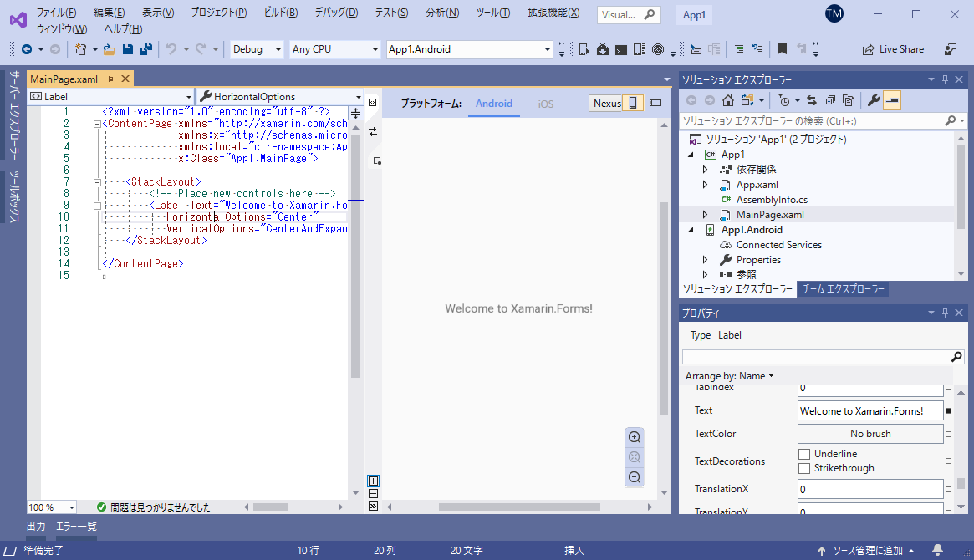Save the current file with floppy icon
The width and height of the screenshot is (974, 560).
point(128,49)
